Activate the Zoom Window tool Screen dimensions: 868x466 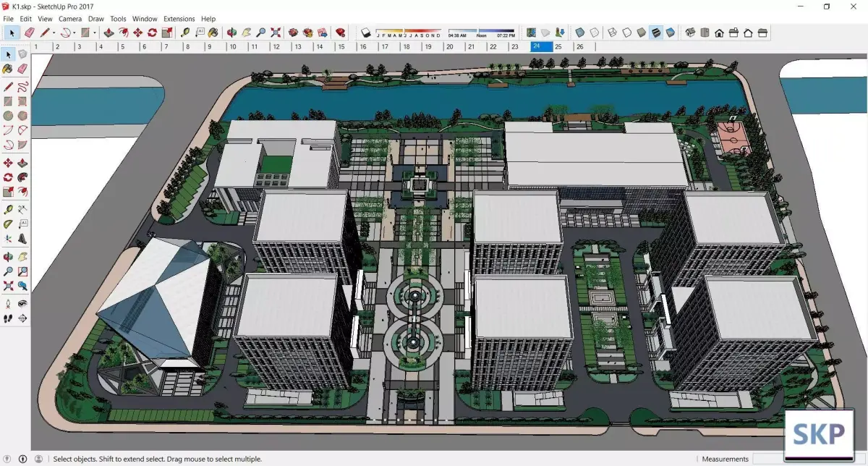click(22, 271)
